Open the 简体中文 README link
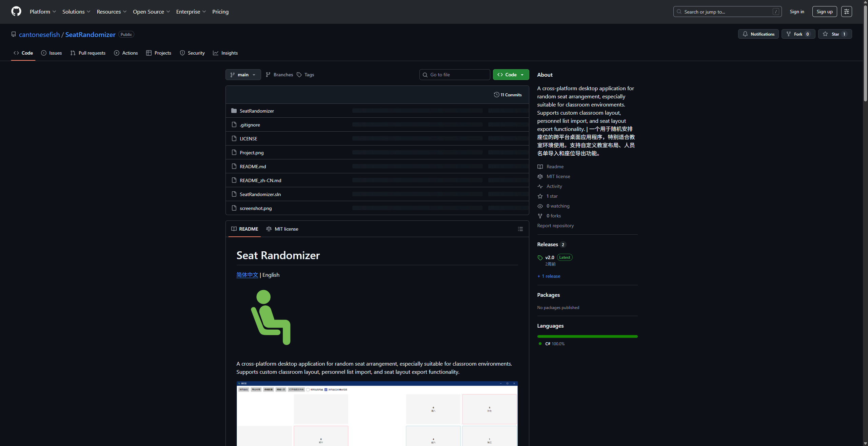This screenshot has width=868, height=446. pos(247,275)
